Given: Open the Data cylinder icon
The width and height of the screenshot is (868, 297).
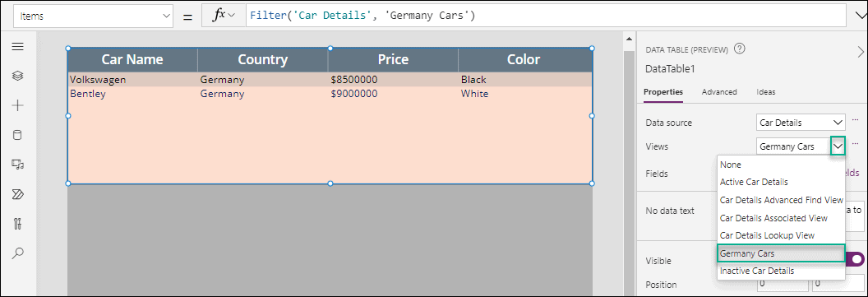Looking at the screenshot, I should coord(18,135).
